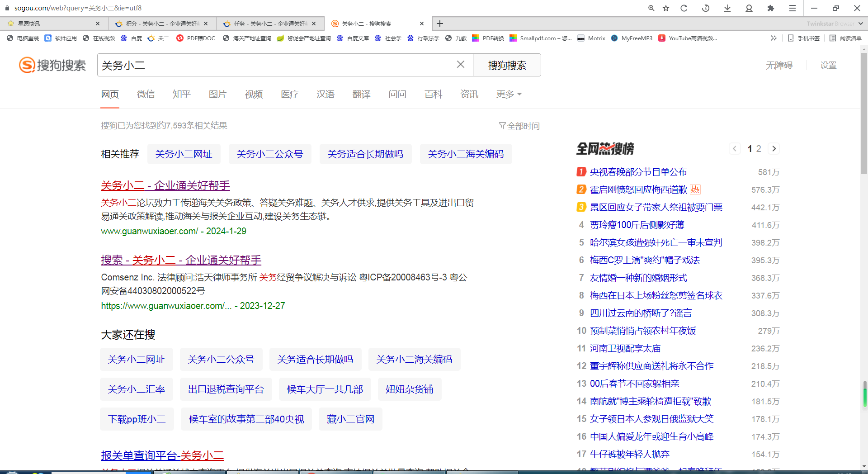868x474 pixels.
Task: Open the 全部时间 time filter
Action: coord(519,126)
